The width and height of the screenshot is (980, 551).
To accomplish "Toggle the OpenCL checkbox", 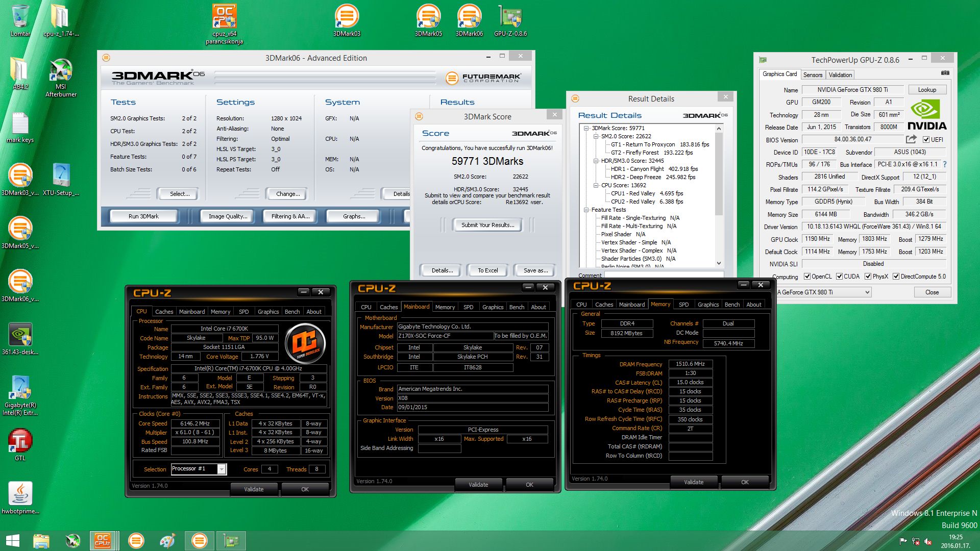I will coord(807,277).
